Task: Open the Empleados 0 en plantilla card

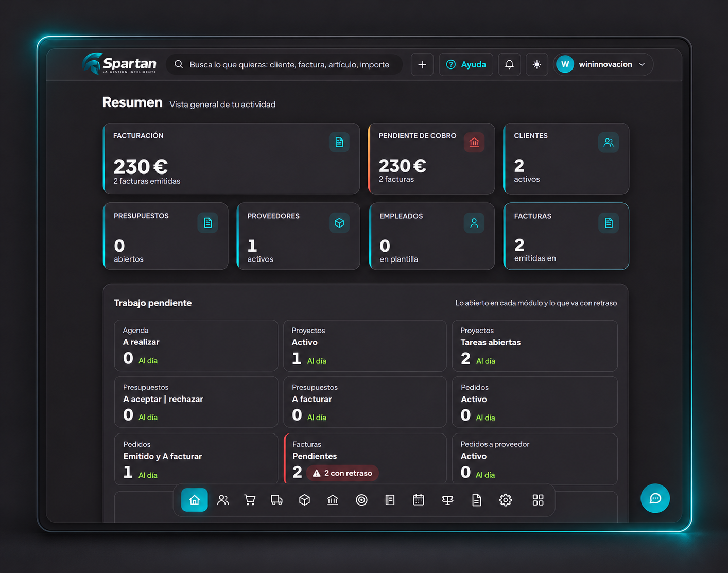Action: tap(432, 236)
